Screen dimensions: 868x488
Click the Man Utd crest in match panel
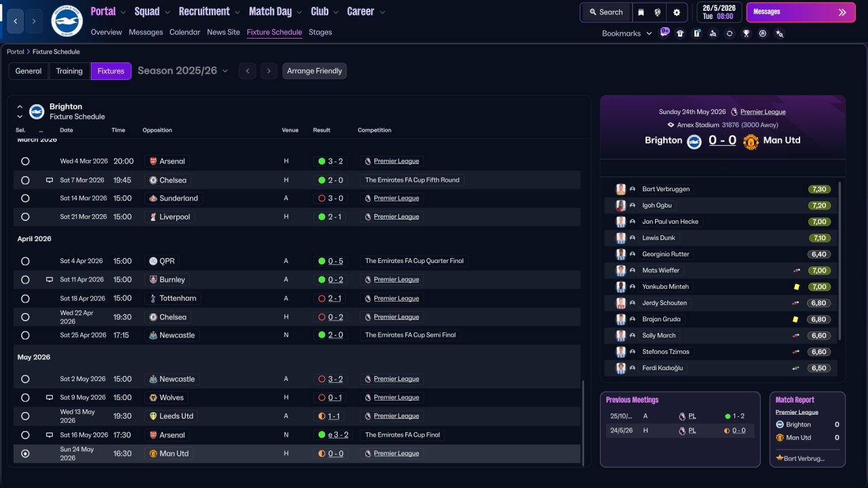pos(751,141)
